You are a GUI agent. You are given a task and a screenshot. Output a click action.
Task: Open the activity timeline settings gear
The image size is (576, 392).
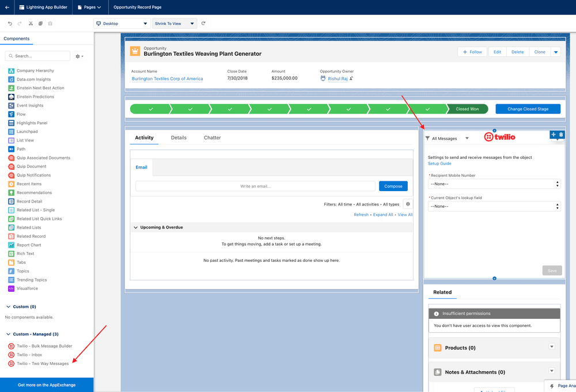tap(408, 203)
